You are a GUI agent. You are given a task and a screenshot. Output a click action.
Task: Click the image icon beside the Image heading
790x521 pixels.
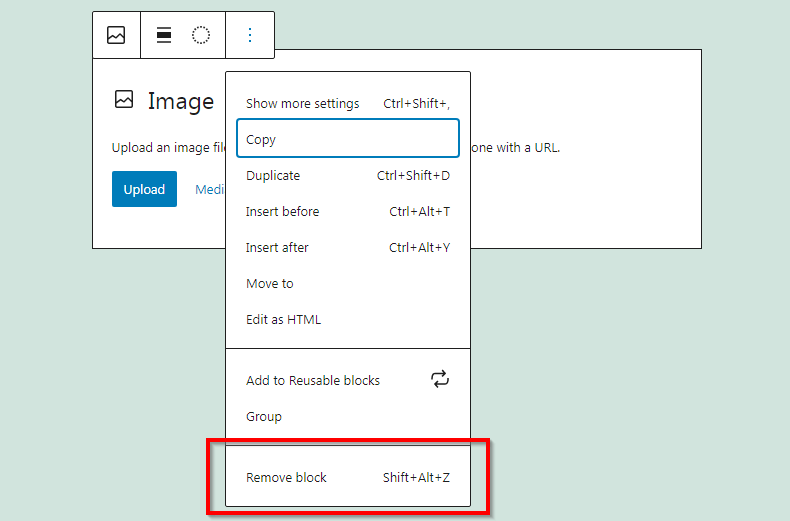pos(124,99)
